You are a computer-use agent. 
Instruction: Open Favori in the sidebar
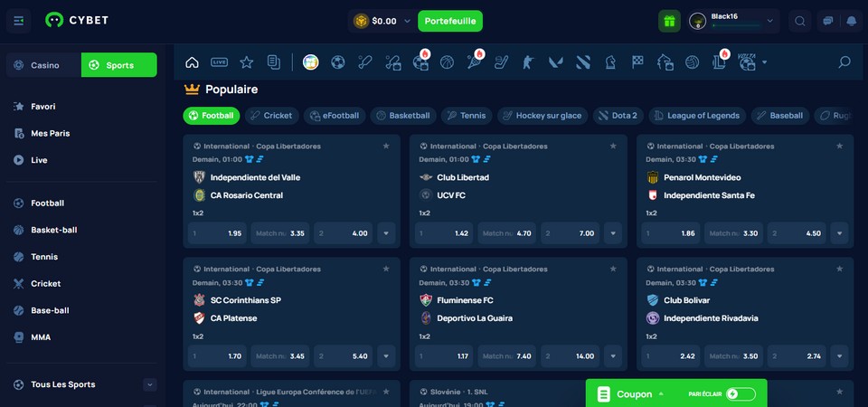pos(43,107)
